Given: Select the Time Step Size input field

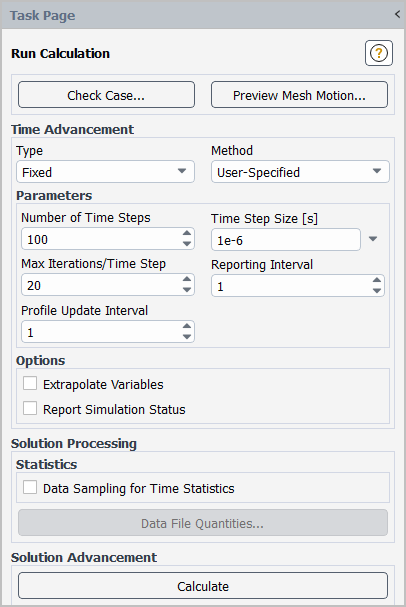Looking at the screenshot, I should point(286,240).
